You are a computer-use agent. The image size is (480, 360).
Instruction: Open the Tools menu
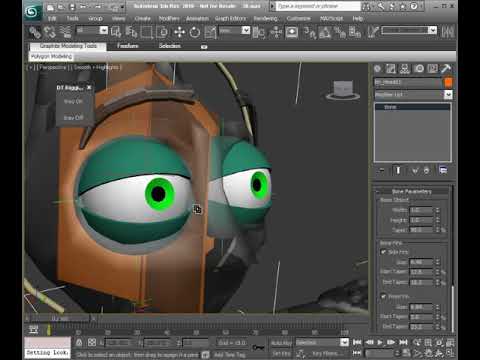[72, 19]
